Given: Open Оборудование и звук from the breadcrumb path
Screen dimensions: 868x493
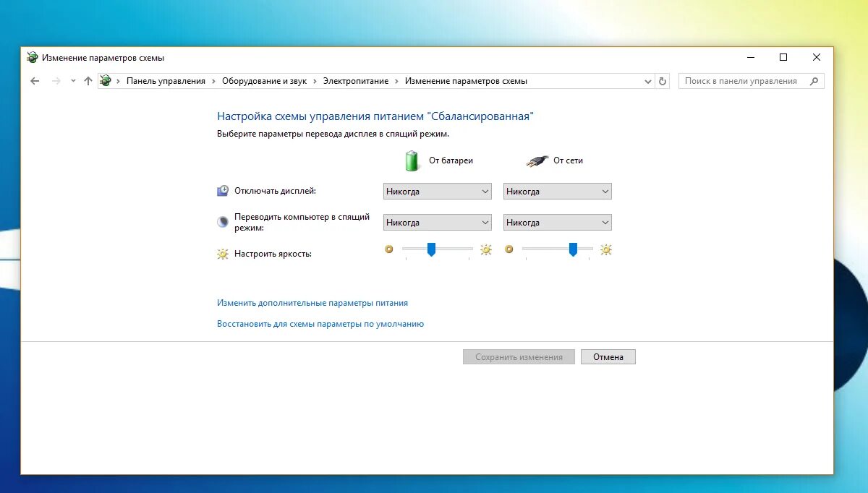Looking at the screenshot, I should pos(265,81).
